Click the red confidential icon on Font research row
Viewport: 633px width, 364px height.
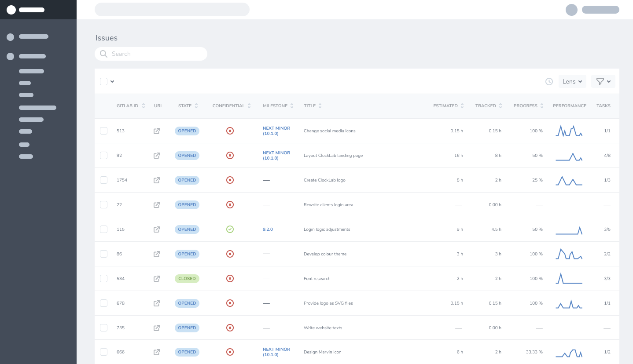pos(230,278)
